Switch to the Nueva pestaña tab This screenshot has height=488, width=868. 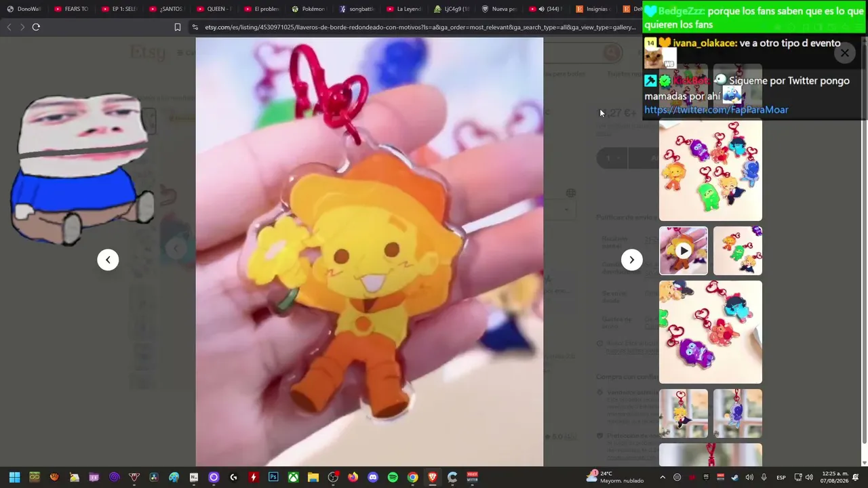[x=499, y=9]
